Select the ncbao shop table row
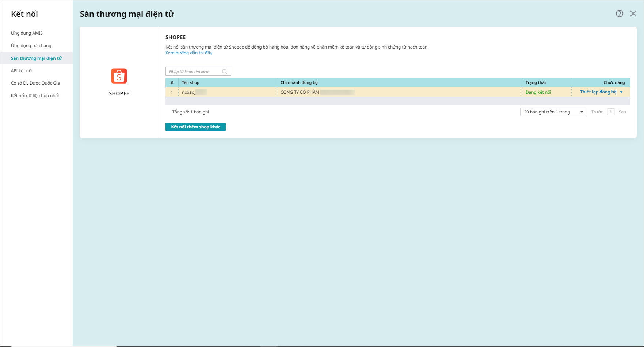This screenshot has width=644, height=347. (x=398, y=92)
